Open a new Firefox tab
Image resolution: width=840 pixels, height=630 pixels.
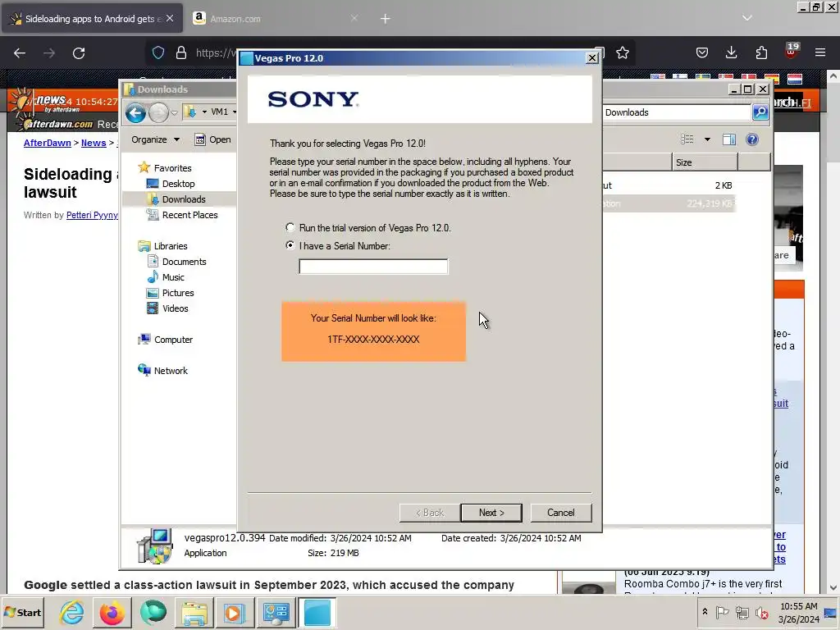pos(386,19)
